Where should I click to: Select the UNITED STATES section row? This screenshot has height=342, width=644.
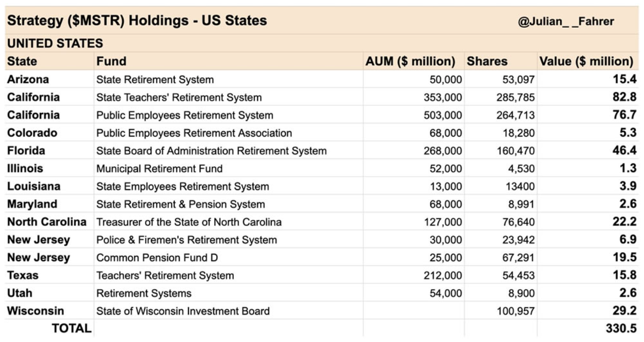point(55,43)
